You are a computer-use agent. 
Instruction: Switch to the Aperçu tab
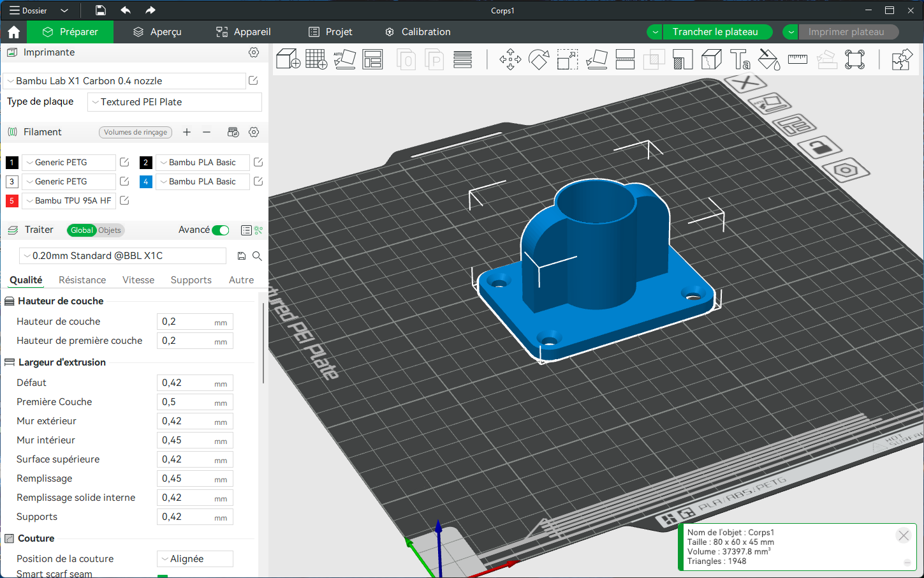point(157,32)
